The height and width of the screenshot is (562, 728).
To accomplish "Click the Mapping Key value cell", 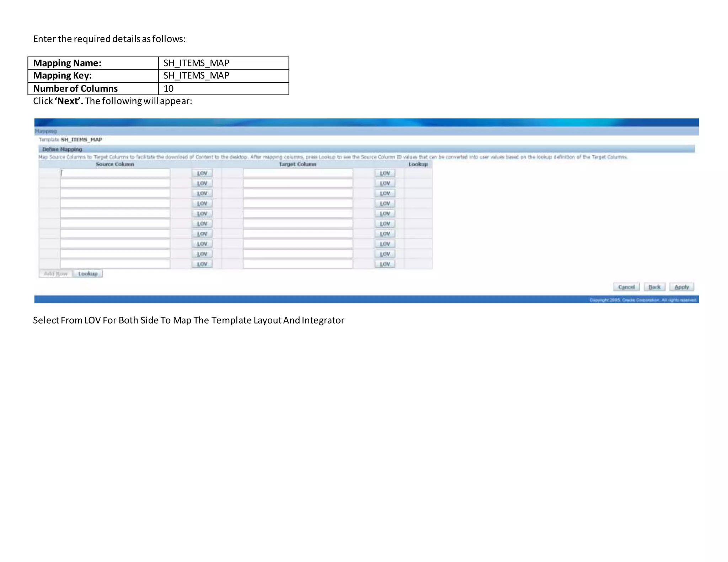I will [x=224, y=76].
